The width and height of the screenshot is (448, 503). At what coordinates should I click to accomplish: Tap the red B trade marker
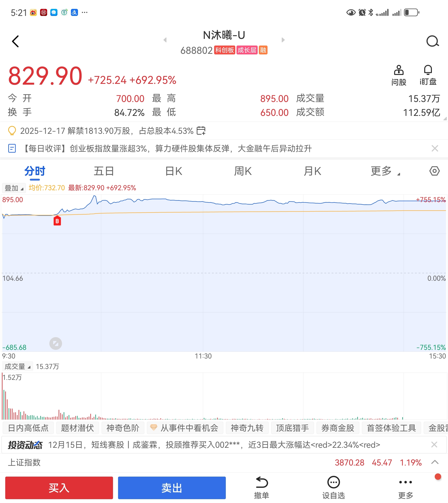(x=57, y=221)
